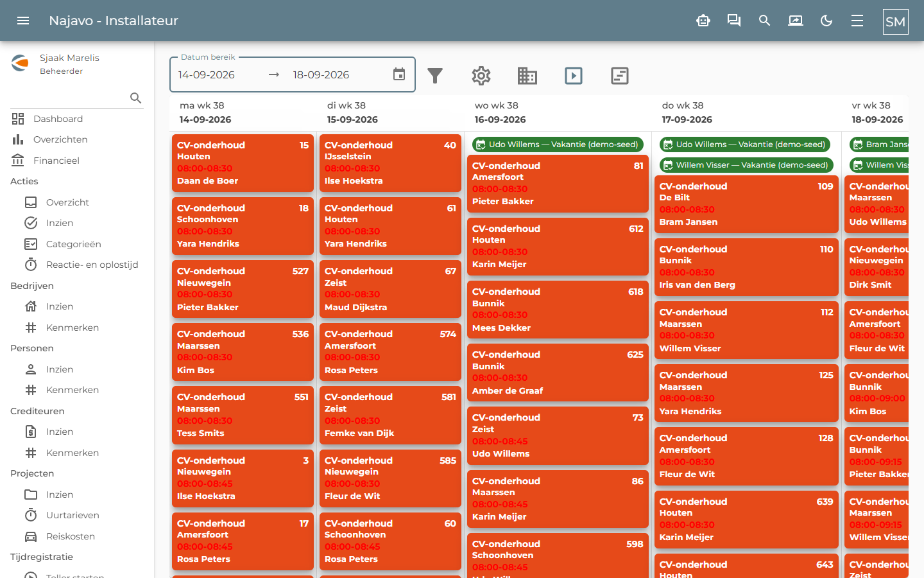Open CV-onderhoud job 527 Pieter Bakker
924x578 pixels.
pos(243,289)
